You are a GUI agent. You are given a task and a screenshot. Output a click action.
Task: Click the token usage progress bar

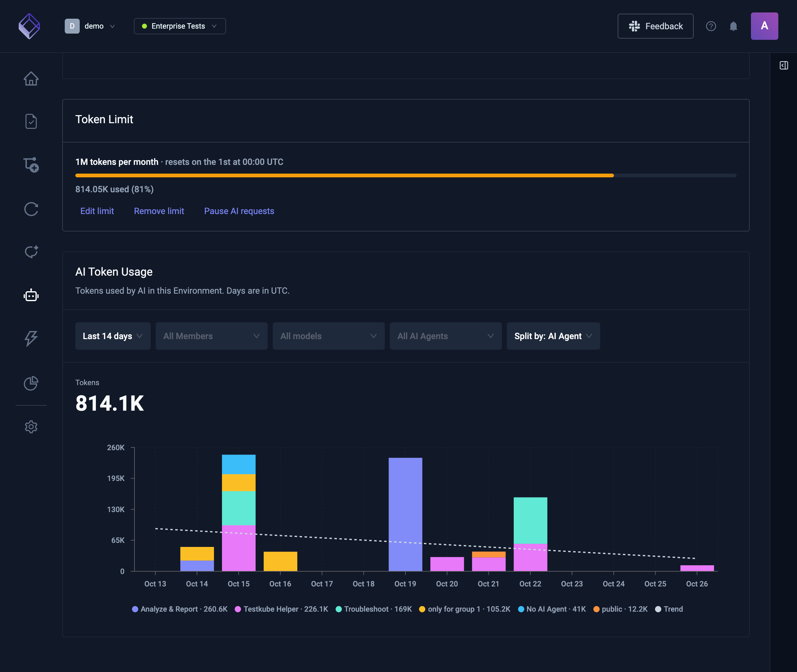406,175
